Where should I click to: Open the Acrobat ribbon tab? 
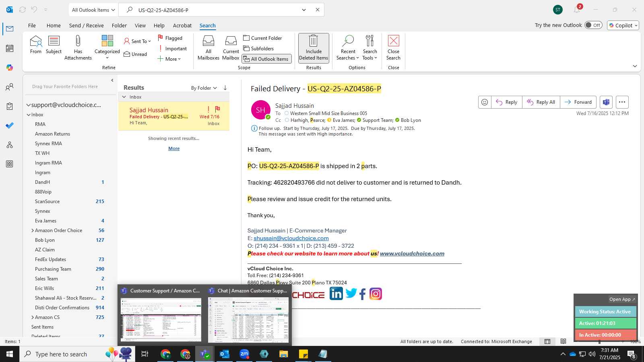182,25
